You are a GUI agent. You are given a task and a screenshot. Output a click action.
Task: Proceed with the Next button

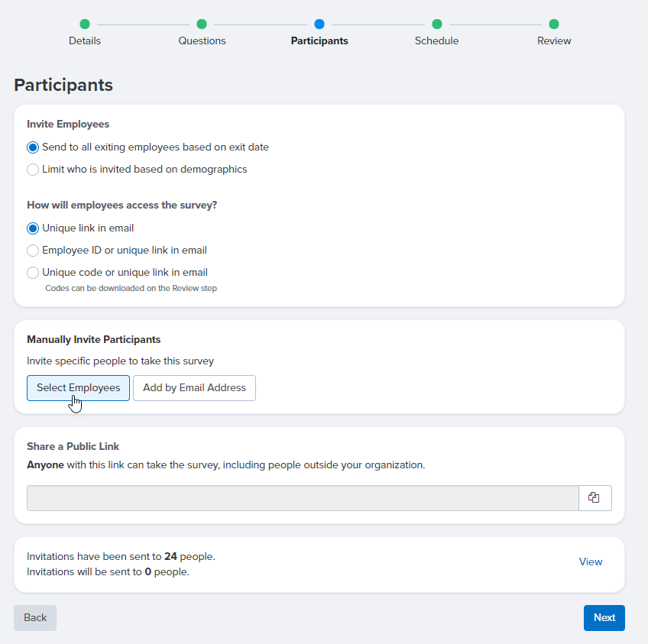(x=604, y=617)
